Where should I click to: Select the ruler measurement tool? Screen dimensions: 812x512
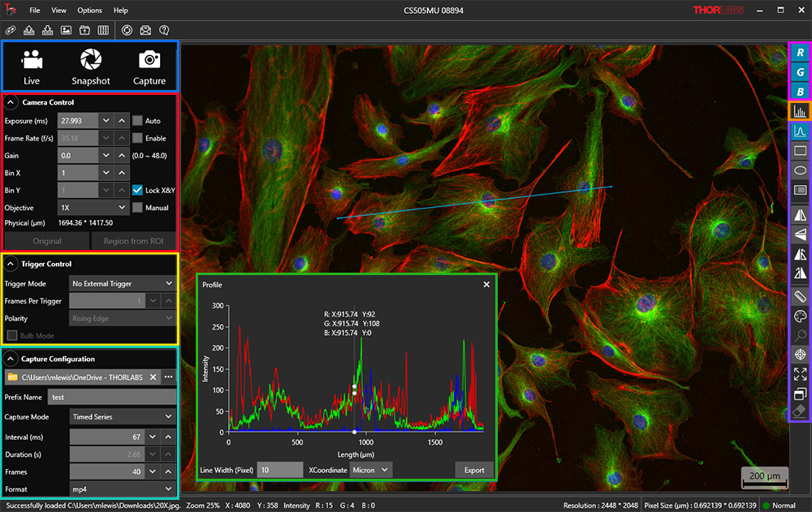[800, 297]
